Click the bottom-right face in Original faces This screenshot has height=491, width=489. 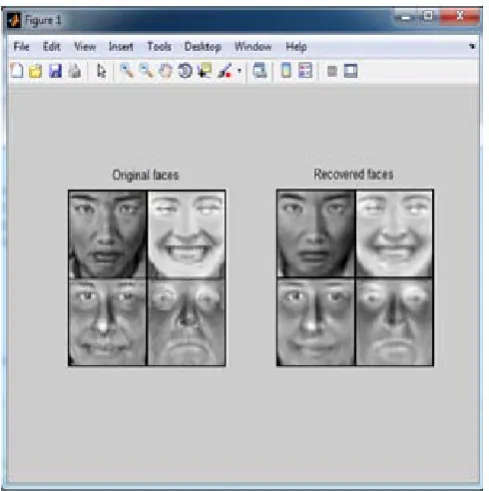pyautogui.click(x=186, y=322)
